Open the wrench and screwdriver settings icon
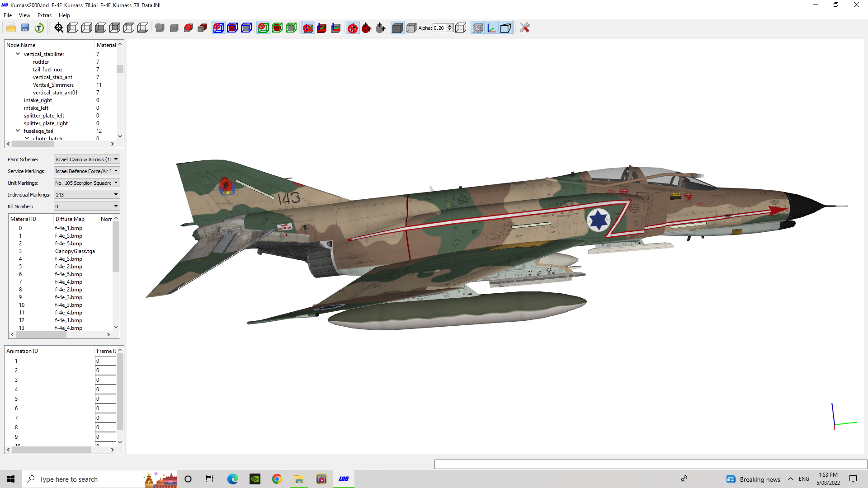This screenshot has height=488, width=868. (524, 28)
